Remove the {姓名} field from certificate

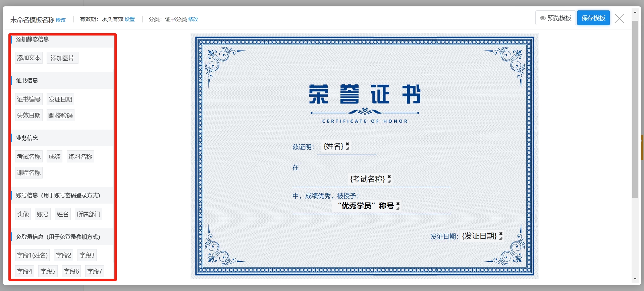pos(347,144)
